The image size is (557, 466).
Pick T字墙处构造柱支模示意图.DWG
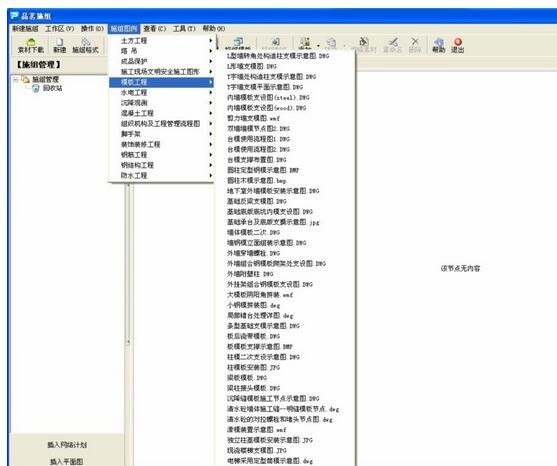(271, 76)
